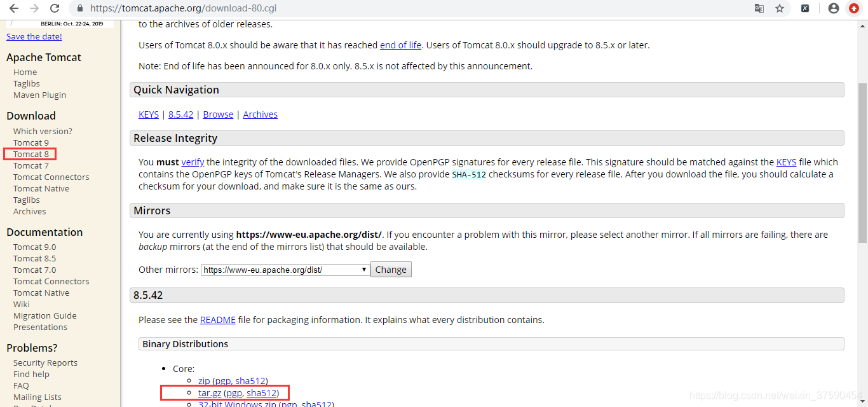Viewport: 868px width, 407px height.
Task: Open Tomcat Native under Download
Action: (x=41, y=188)
